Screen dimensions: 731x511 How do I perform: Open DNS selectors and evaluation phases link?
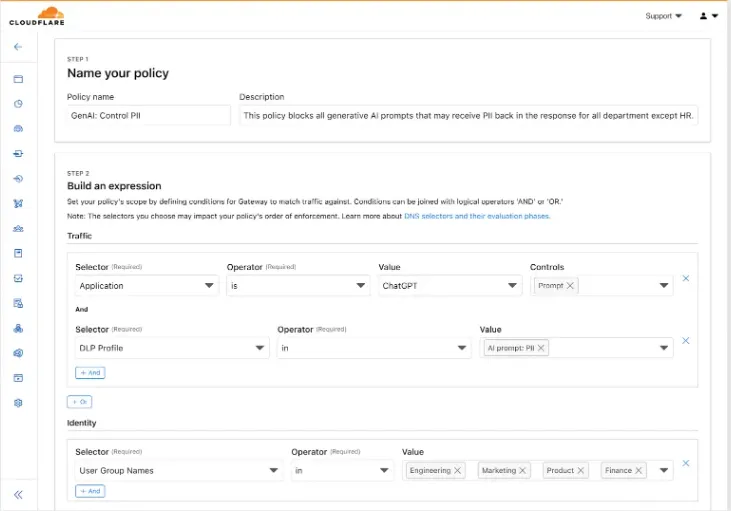coord(477,216)
